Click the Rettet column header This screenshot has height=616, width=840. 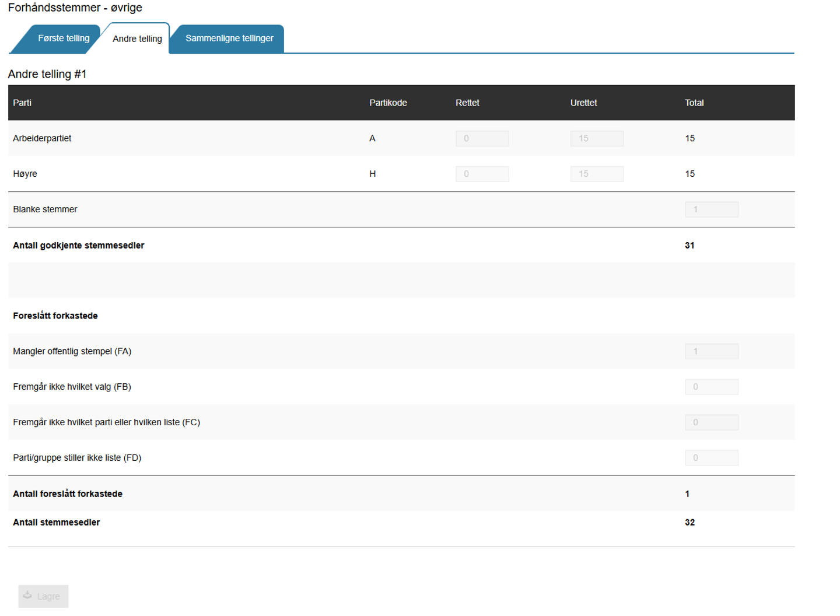tap(467, 103)
